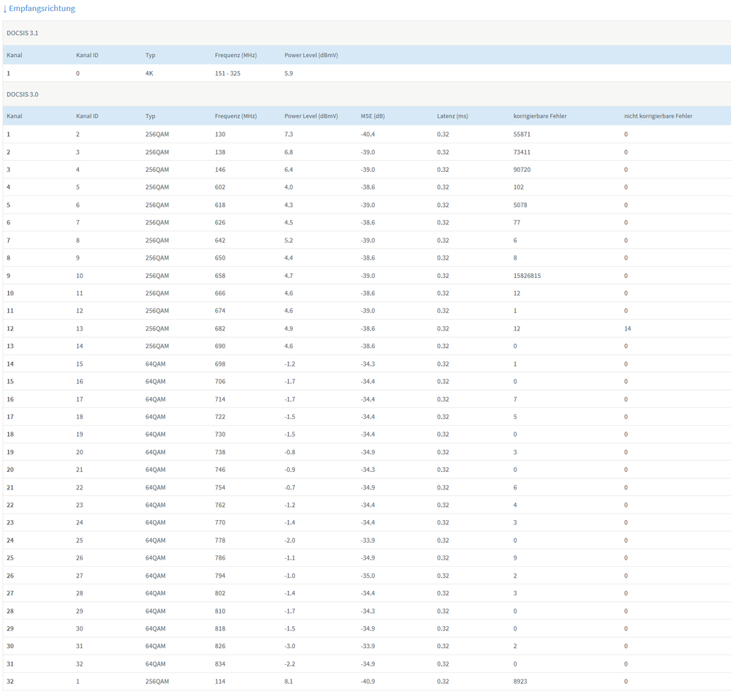Select the 73411 correctable errors value
731x700 pixels.
point(522,152)
